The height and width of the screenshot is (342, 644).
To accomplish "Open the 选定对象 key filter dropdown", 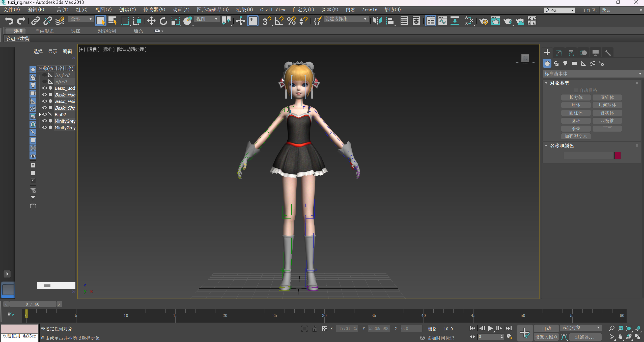I will point(581,328).
